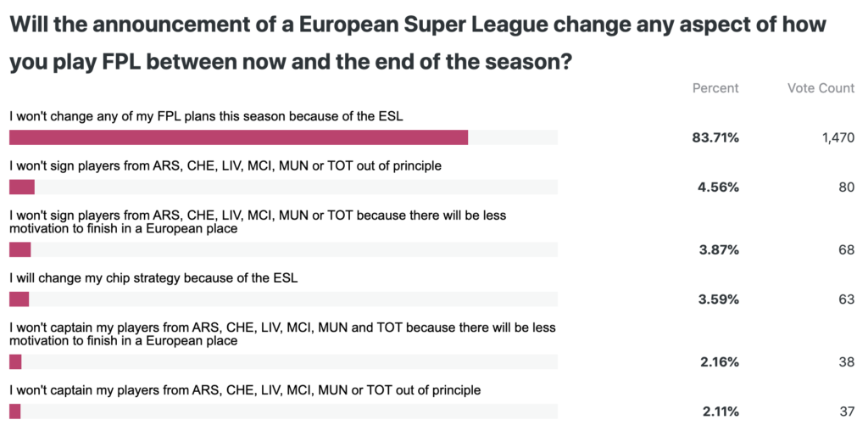
Task: Click the "won't captain... less motivation" option text
Action: 281,333
